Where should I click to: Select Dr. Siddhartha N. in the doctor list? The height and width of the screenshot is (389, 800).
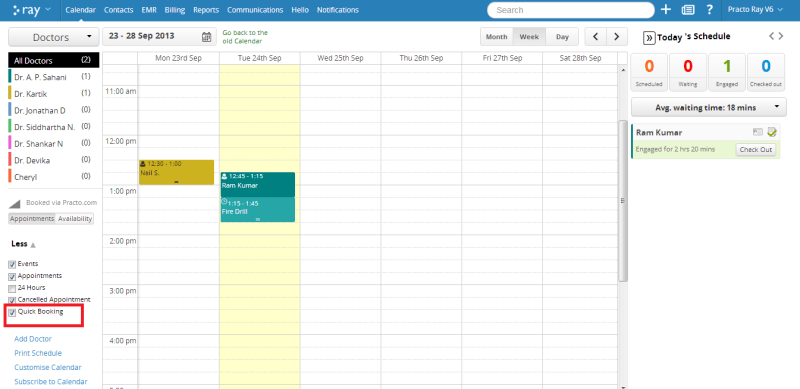click(x=54, y=127)
